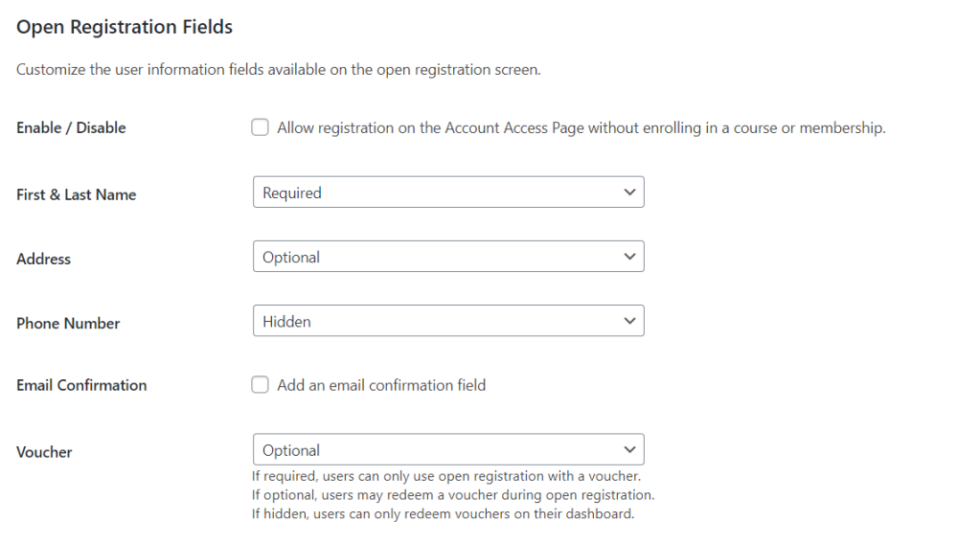Screen dimensions: 980x545
Task: Open the Voucher dropdown
Action: tap(448, 449)
